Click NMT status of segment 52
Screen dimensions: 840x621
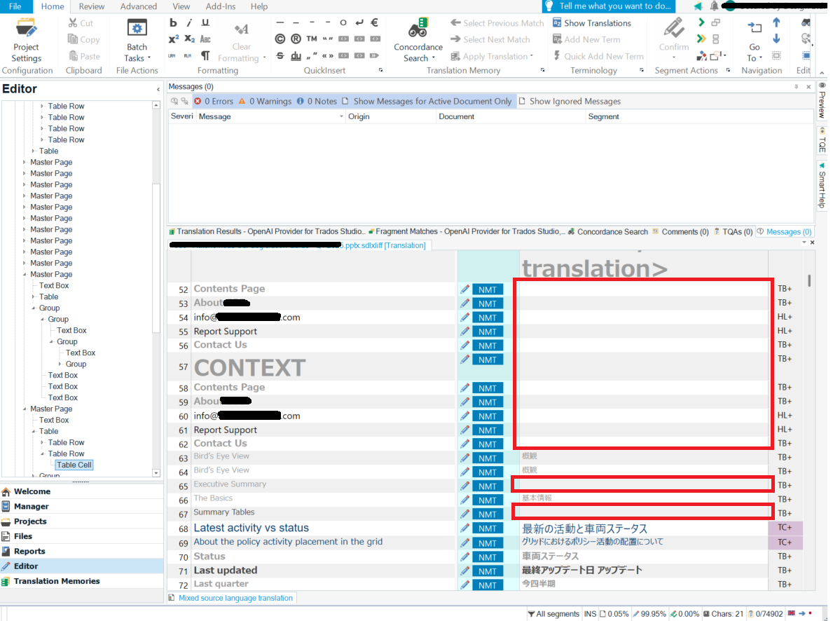click(x=488, y=289)
